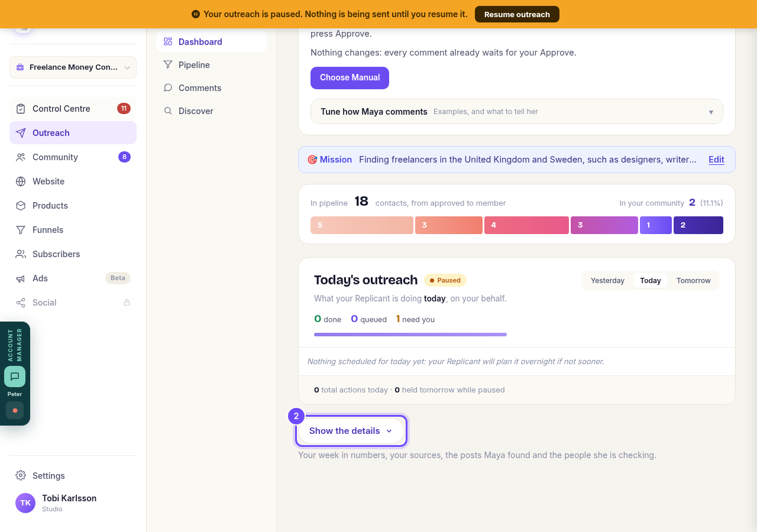Click the dark purple pipeline segment showing 2
This screenshot has width=757, height=532.
[698, 225]
